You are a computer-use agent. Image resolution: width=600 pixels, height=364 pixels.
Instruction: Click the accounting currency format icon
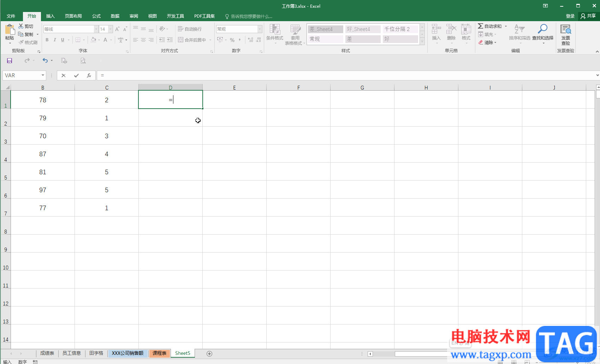[x=220, y=40]
